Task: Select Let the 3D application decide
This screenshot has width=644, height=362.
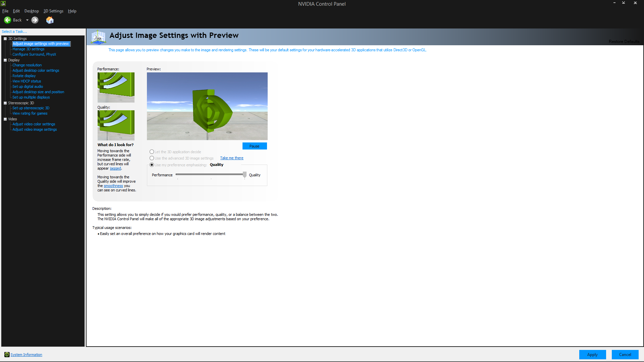Action: click(152, 152)
